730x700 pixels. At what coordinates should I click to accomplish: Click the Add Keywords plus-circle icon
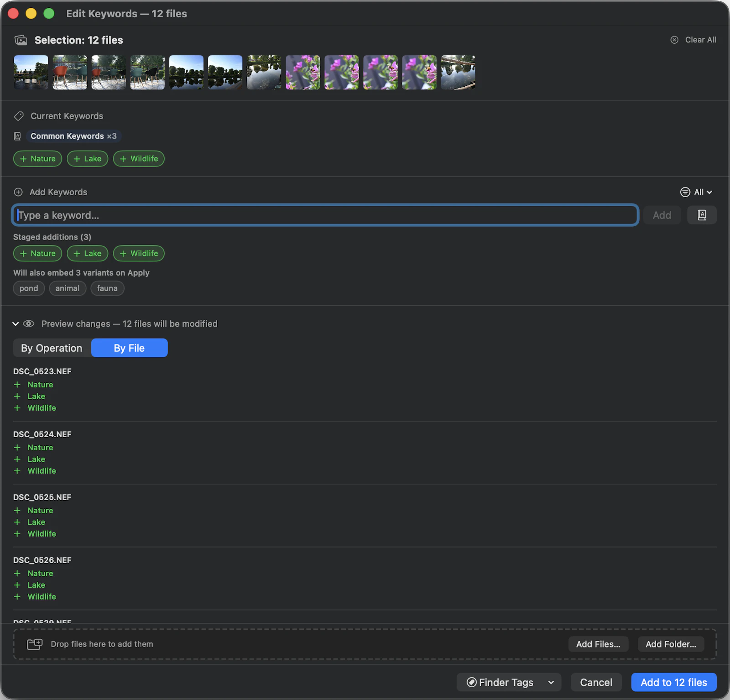click(18, 192)
